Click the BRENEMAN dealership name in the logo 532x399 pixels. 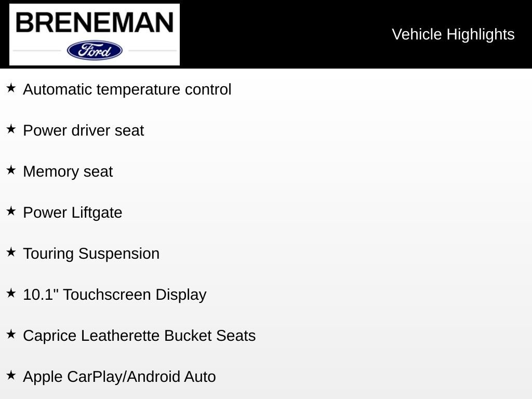95,23
